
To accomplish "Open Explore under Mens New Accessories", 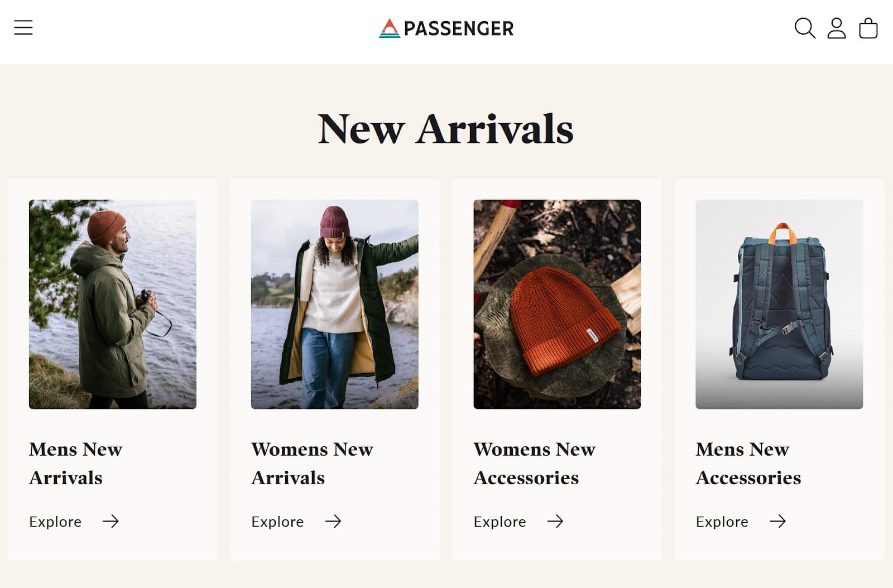I will 721,522.
